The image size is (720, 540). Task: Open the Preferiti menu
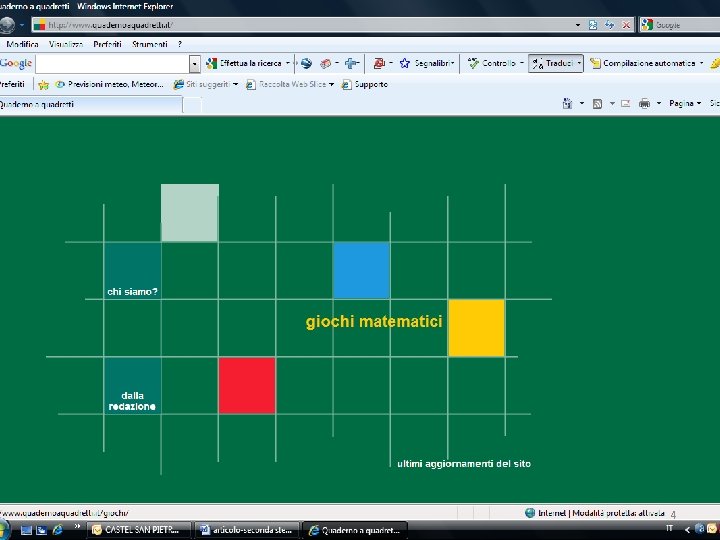107,45
